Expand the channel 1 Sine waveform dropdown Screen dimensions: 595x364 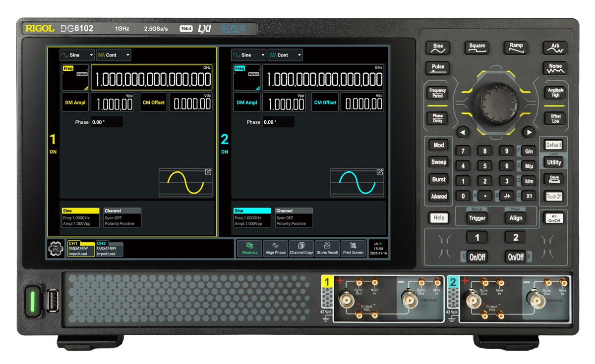point(77,55)
